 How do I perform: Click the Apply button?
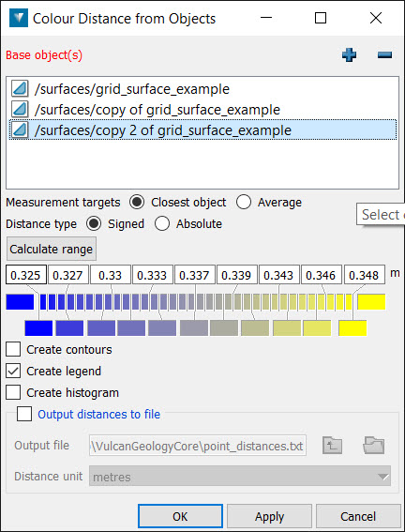coord(269,516)
